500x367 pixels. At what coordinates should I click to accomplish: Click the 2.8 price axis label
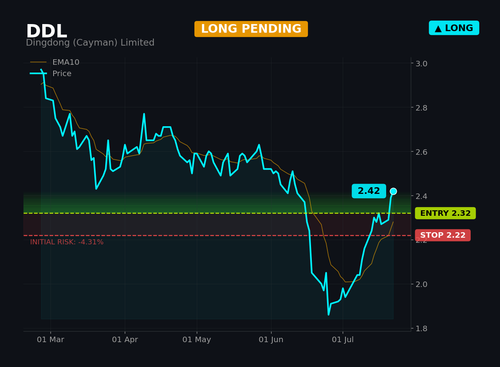pos(421,108)
